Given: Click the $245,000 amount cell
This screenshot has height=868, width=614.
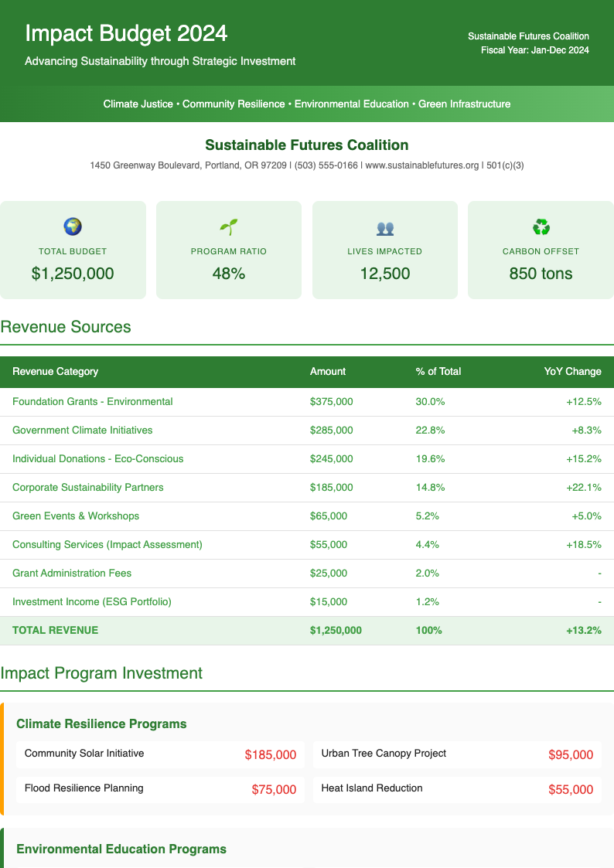Looking at the screenshot, I should [331, 459].
